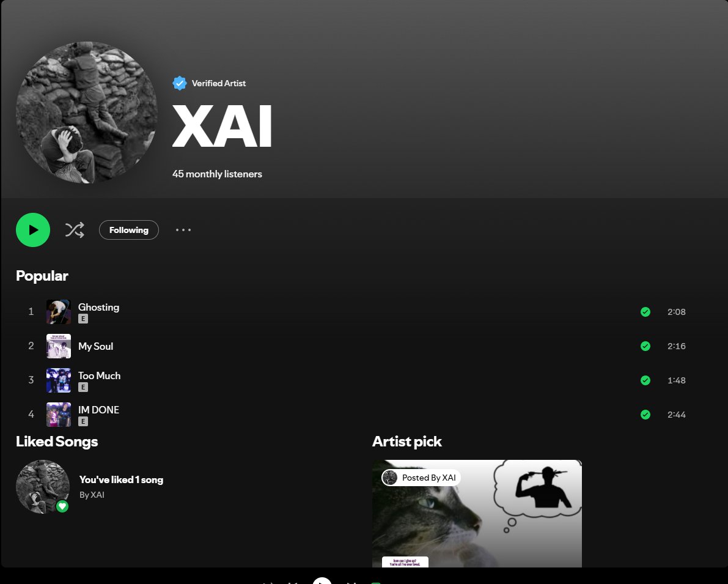Click green heart badge on Liked Songs
The width and height of the screenshot is (728, 584).
point(62,506)
